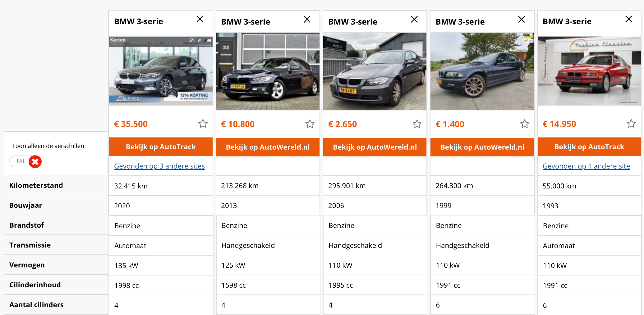644x315 pixels.
Task: Open the blue 1999 BMW thumbnail
Action: pyautogui.click(x=482, y=72)
